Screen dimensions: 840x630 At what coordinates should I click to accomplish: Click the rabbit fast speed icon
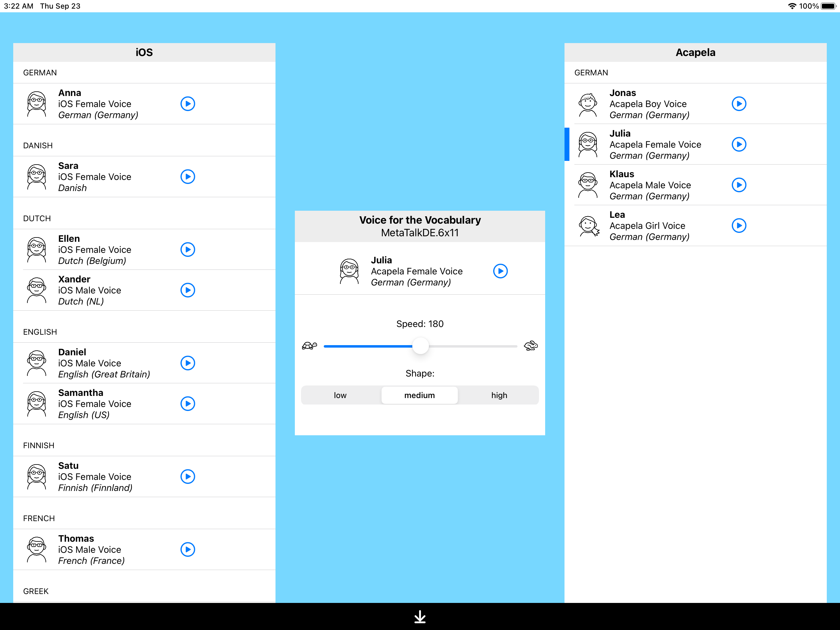coord(531,346)
